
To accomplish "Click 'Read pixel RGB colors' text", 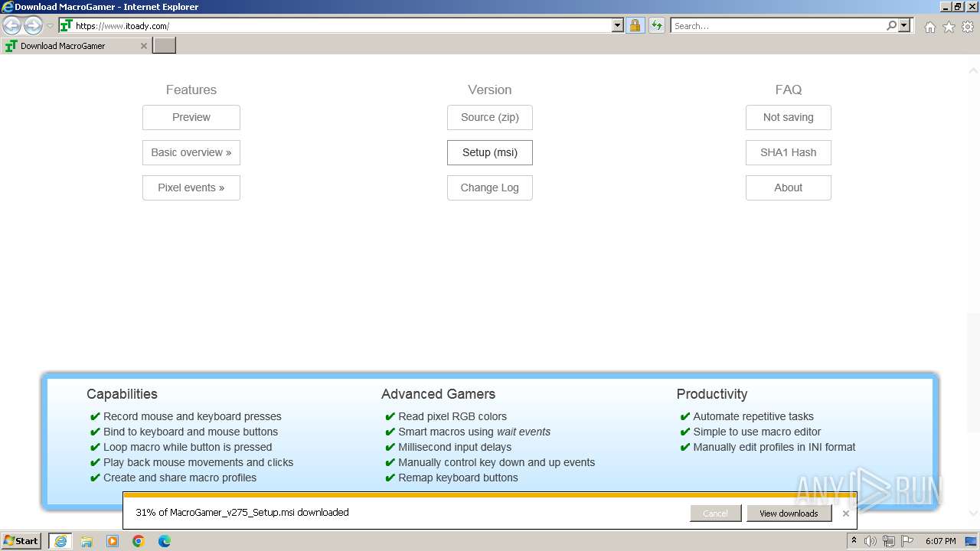I will 452,416.
